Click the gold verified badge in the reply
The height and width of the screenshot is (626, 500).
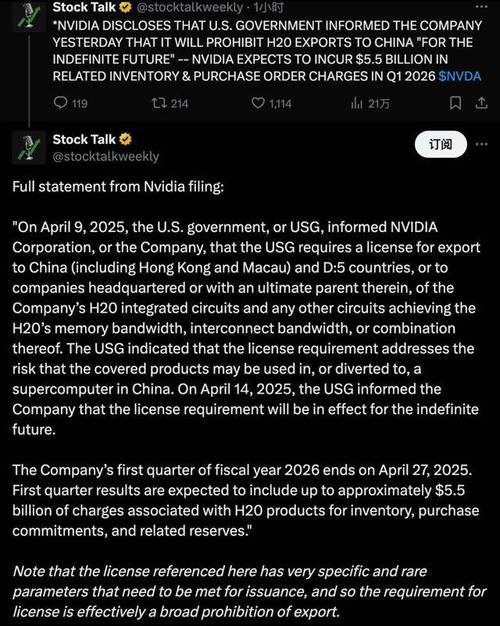125,139
